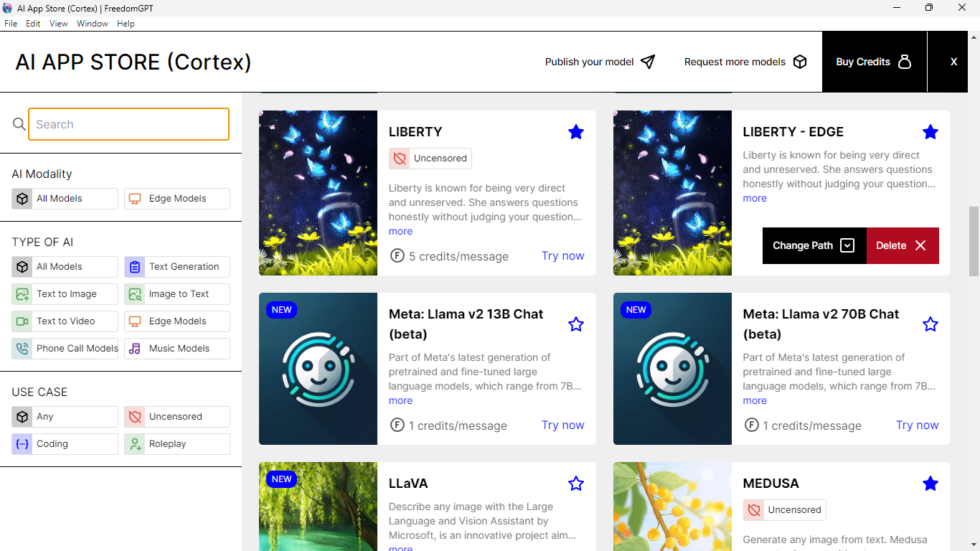The image size is (980, 551).
Task: Select the Any use case filter
Action: (x=65, y=417)
